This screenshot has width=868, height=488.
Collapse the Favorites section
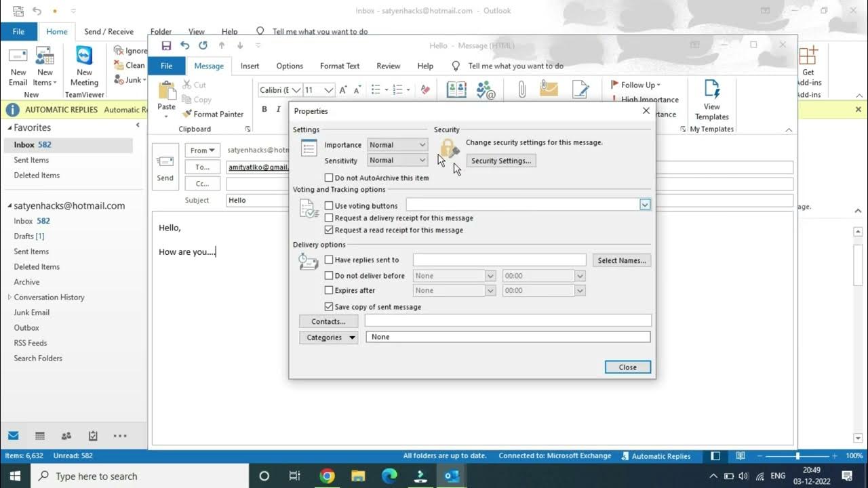[x=9, y=127]
